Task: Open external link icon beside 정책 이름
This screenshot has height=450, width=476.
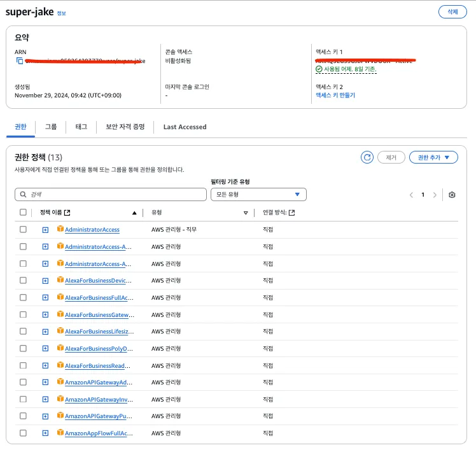Action: (67, 213)
